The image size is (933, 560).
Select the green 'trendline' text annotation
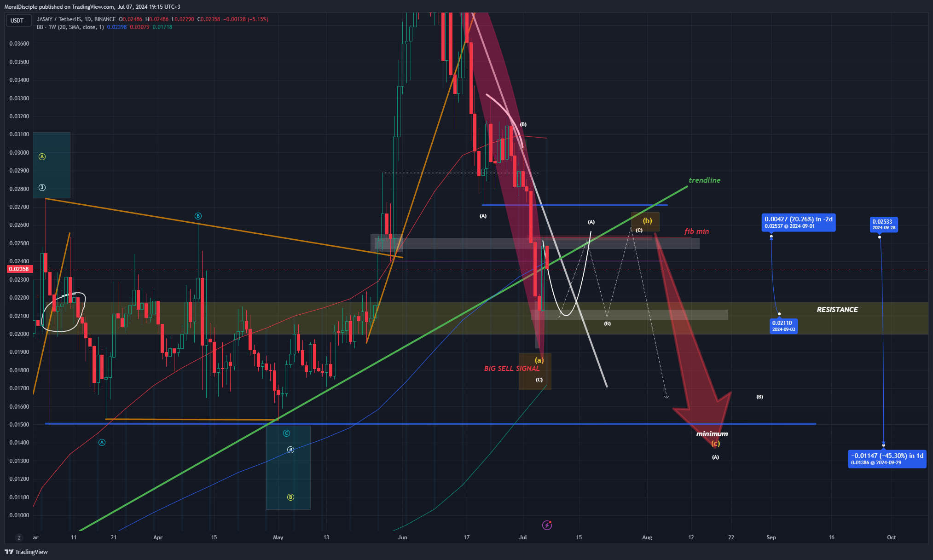coord(705,180)
